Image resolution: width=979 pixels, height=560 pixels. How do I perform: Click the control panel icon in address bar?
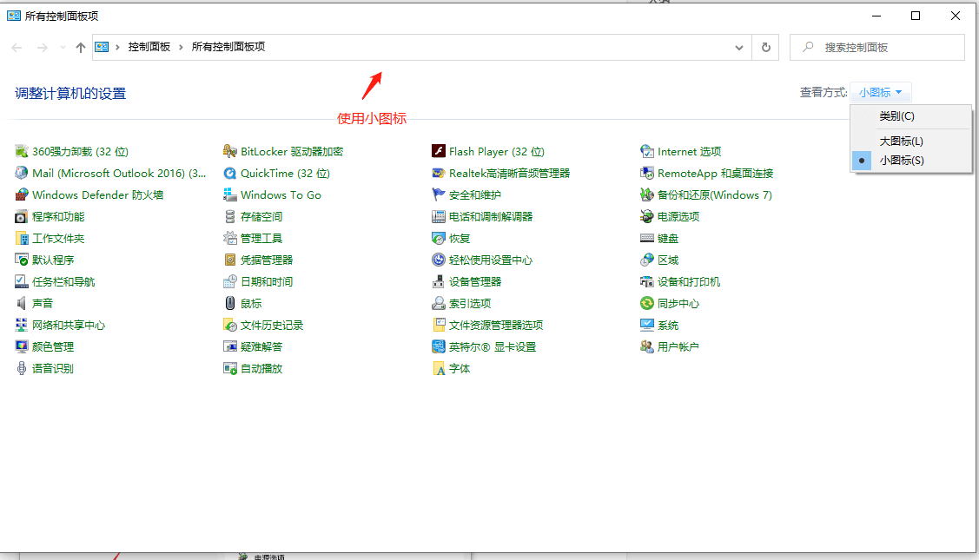tap(102, 47)
